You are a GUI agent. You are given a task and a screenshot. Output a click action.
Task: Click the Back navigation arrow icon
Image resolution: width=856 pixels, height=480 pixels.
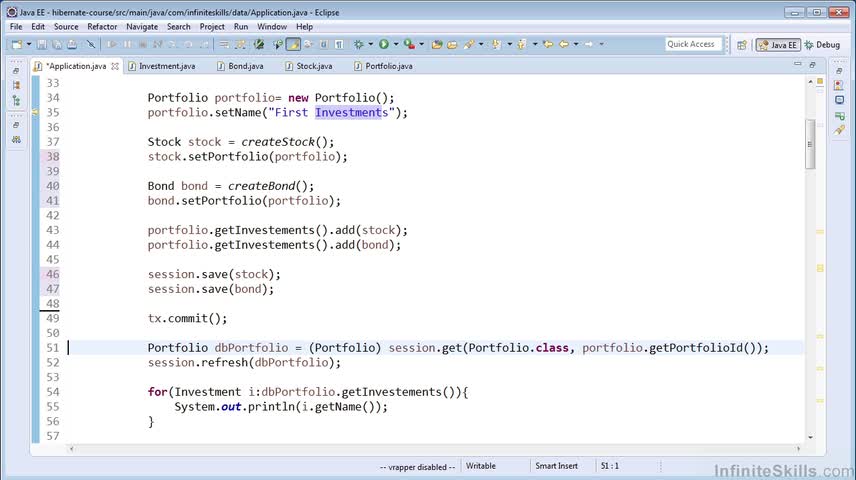pyautogui.click(x=564, y=44)
